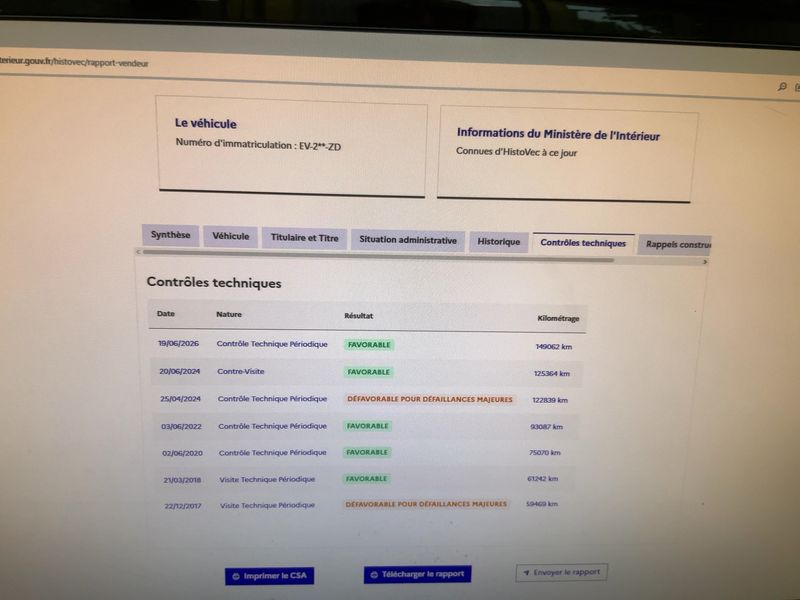Go to the Historique tab
The width and height of the screenshot is (800, 600).
pos(498,242)
